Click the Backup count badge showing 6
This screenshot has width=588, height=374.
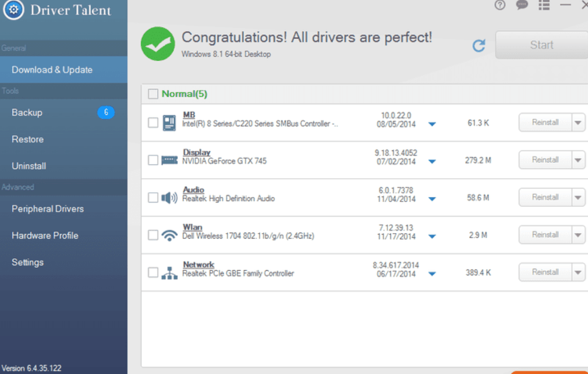click(x=106, y=112)
